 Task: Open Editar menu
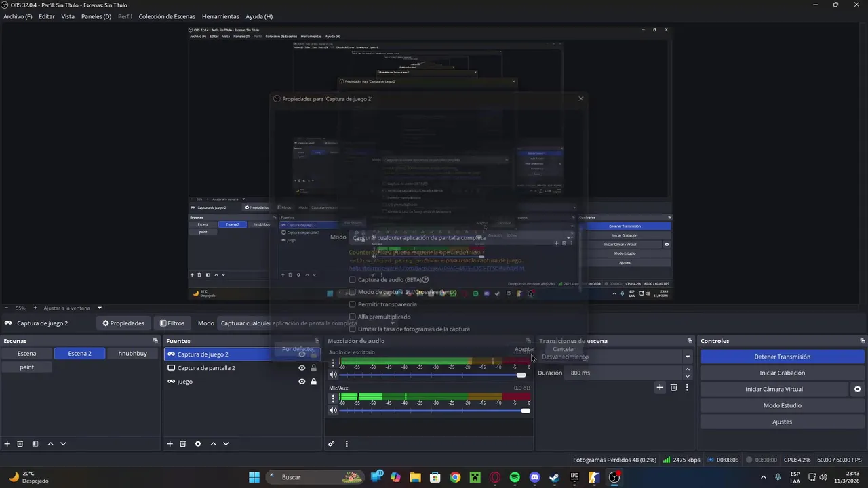pos(47,16)
